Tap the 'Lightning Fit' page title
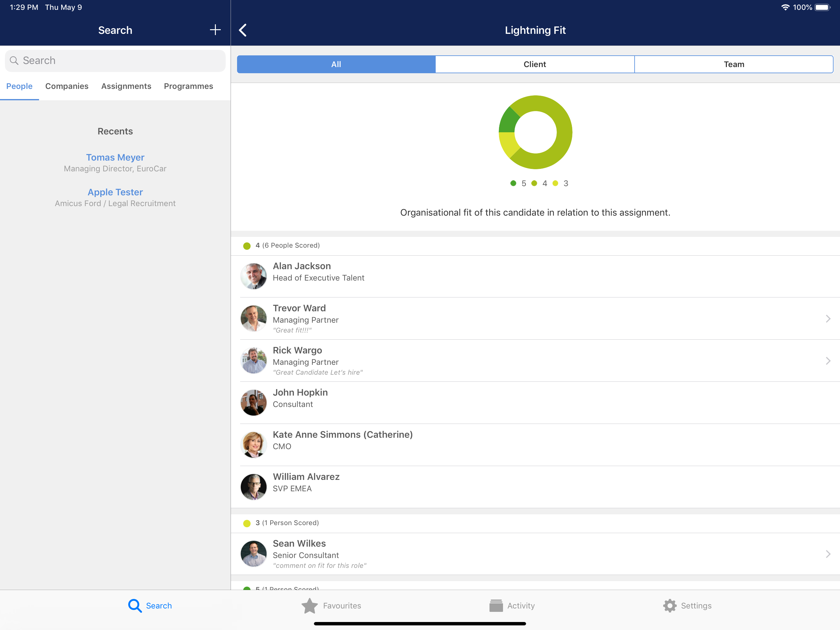840x630 pixels. [535, 30]
